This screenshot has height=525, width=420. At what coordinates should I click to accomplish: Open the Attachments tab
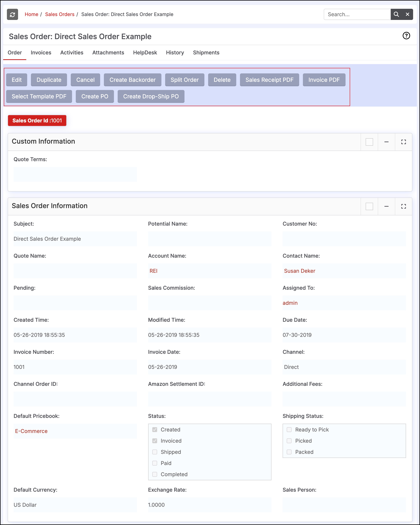[x=108, y=53]
